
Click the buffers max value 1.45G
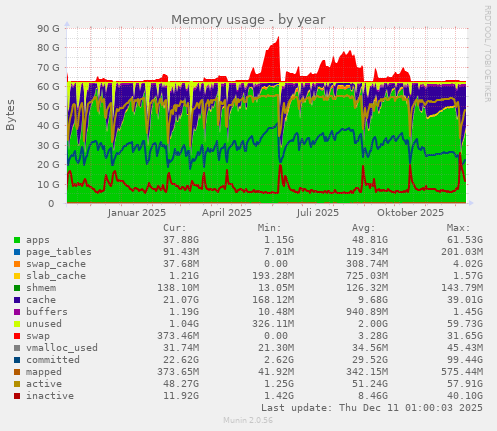[x=468, y=312]
